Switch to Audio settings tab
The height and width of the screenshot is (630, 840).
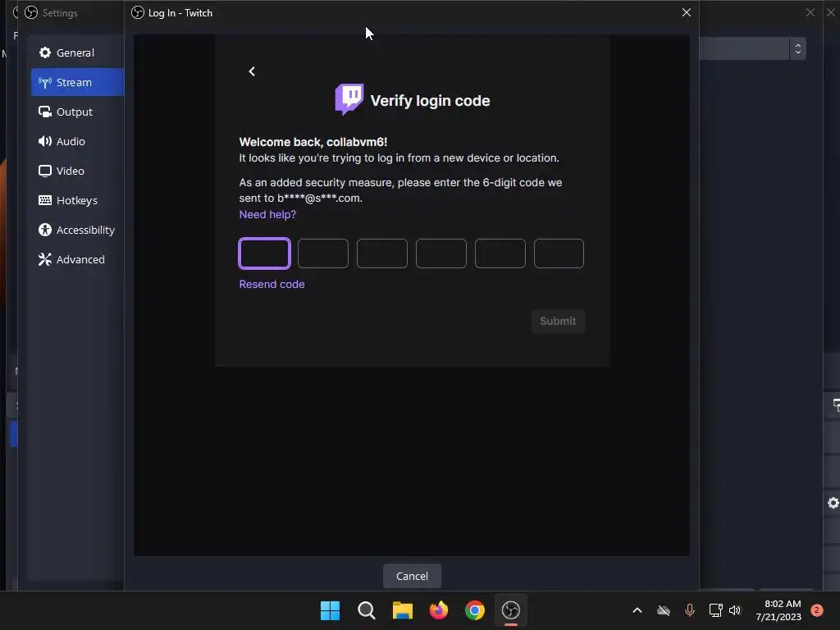[77, 141]
